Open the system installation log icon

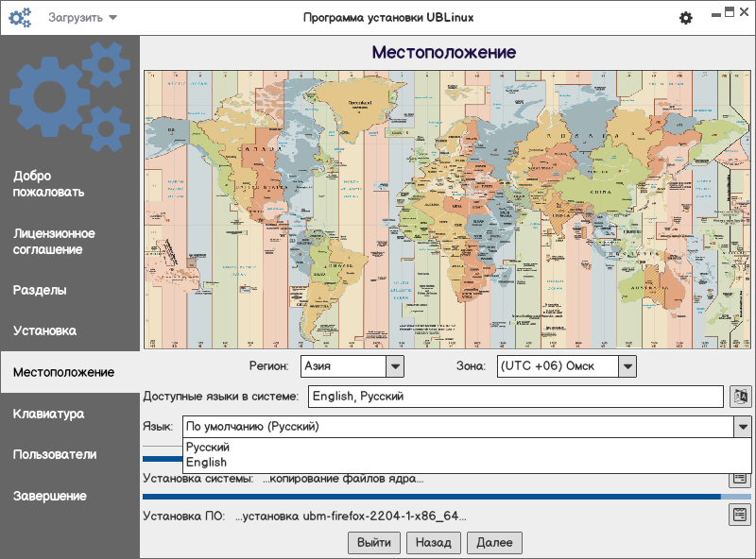pos(740,478)
